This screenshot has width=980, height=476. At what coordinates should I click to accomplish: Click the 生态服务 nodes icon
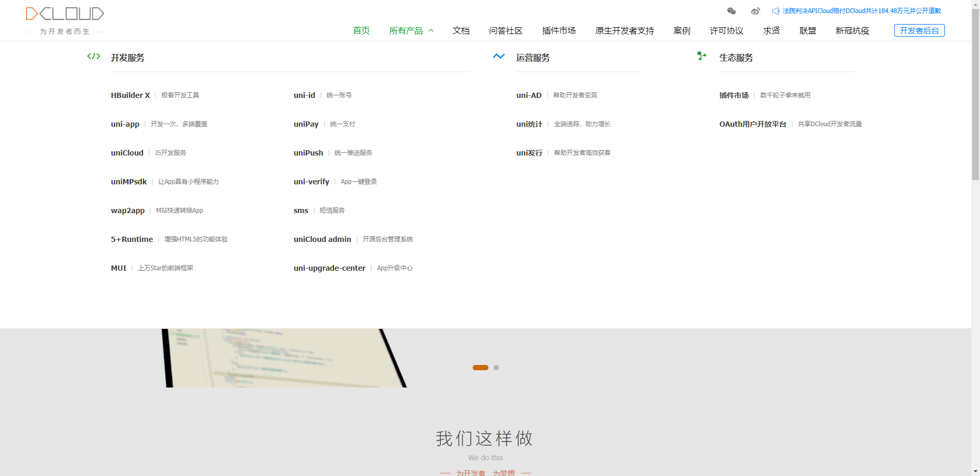click(x=701, y=56)
